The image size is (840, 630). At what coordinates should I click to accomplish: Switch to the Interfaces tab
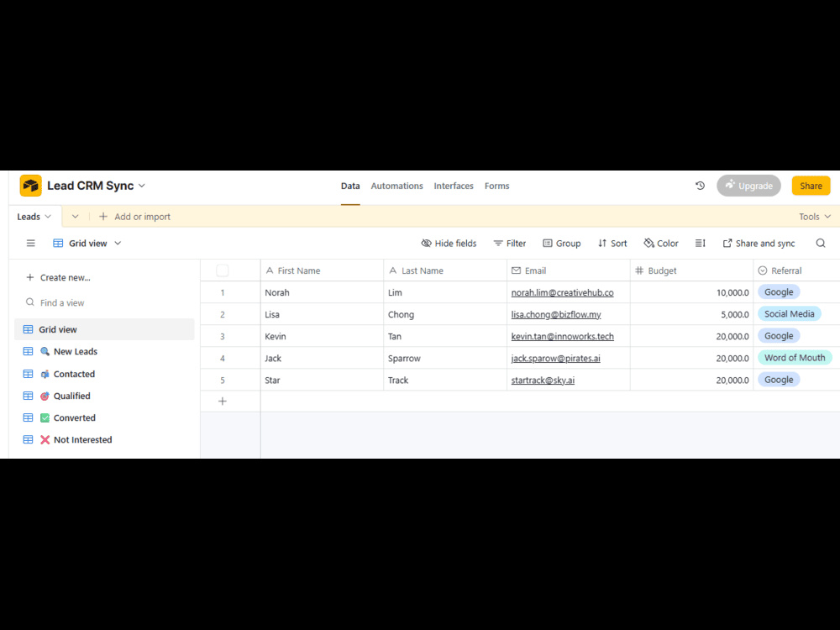(x=454, y=186)
